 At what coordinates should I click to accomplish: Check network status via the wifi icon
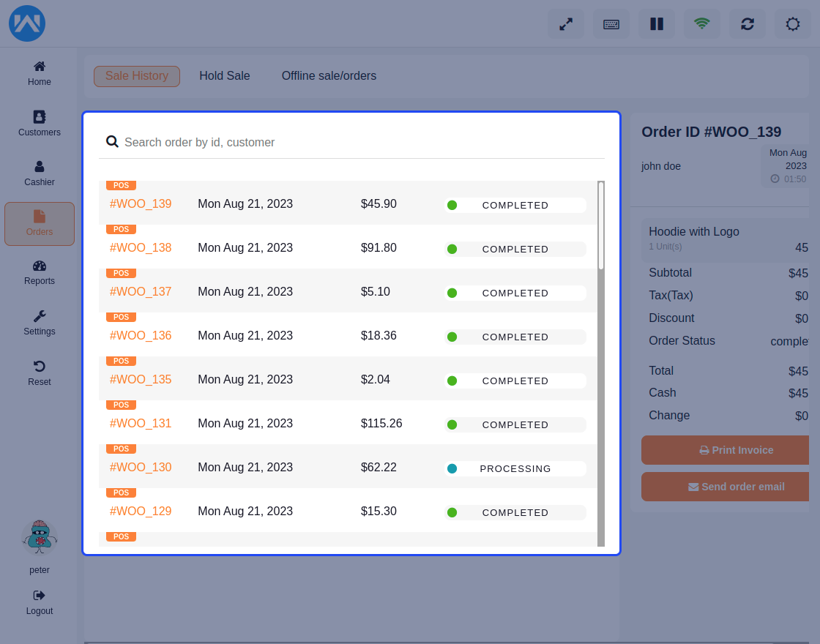pyautogui.click(x=701, y=23)
